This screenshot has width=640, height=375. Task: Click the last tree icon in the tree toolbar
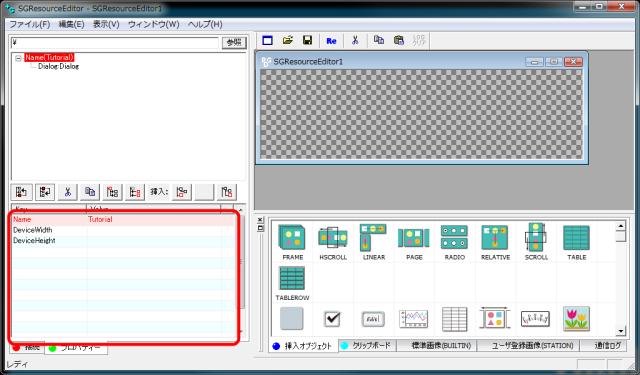(x=227, y=192)
